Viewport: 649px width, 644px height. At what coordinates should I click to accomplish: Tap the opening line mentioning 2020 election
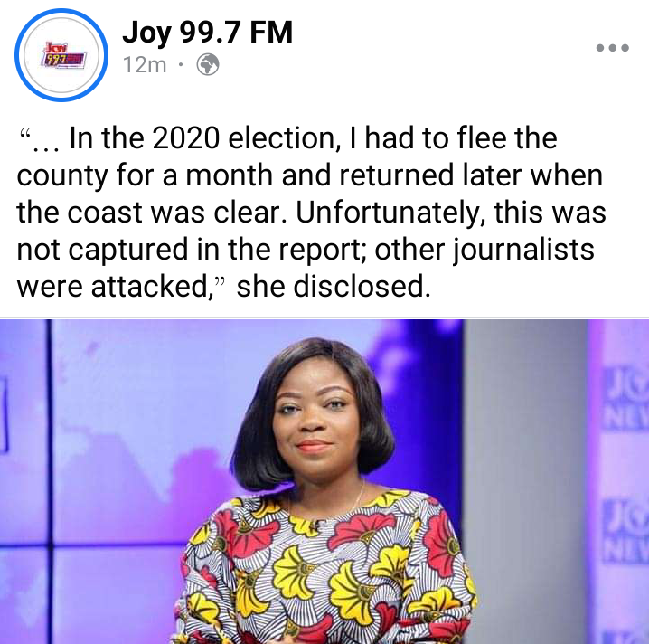[x=288, y=138]
